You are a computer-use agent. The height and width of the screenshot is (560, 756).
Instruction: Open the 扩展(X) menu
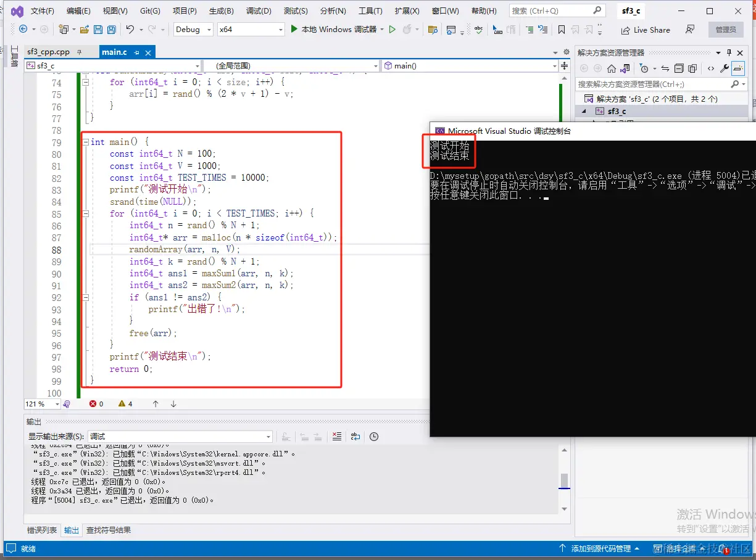(407, 11)
